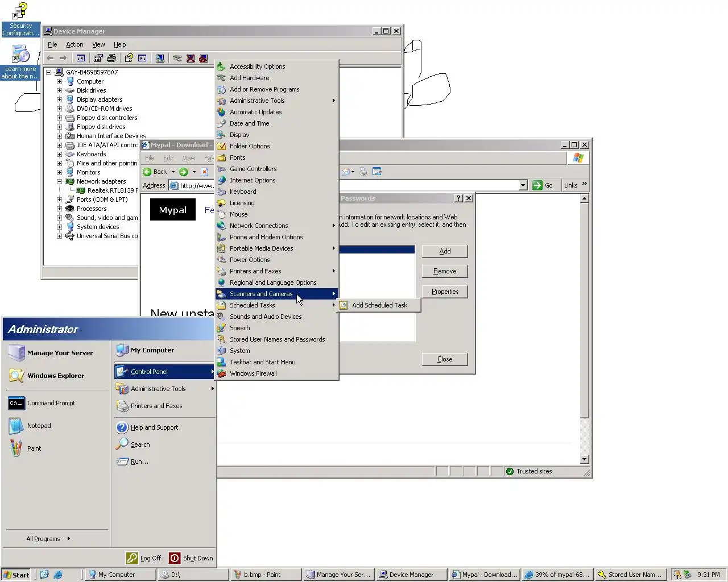Screen dimensions: 728x582
Task: Switch to 39% of mypal download taskbar button
Action: point(557,575)
